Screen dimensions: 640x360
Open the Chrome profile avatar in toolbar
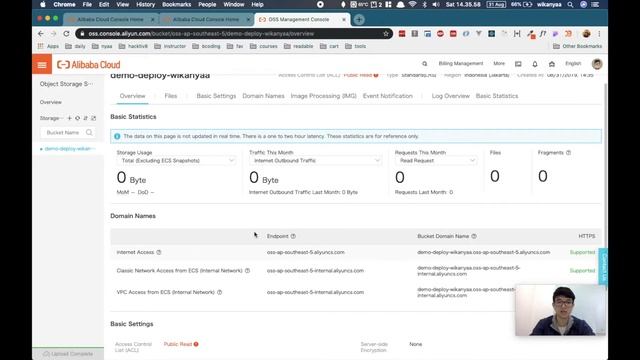coord(587,33)
